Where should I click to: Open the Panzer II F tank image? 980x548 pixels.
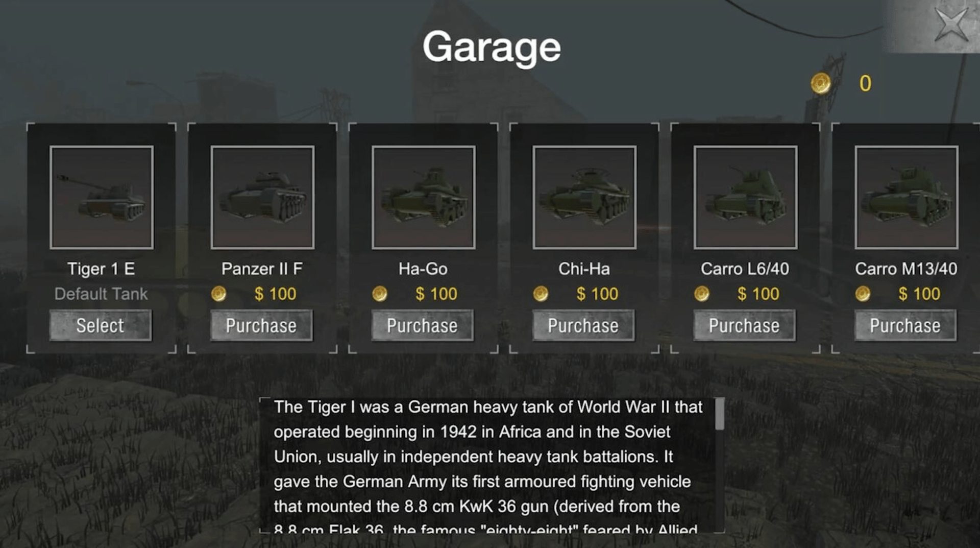[x=262, y=198]
